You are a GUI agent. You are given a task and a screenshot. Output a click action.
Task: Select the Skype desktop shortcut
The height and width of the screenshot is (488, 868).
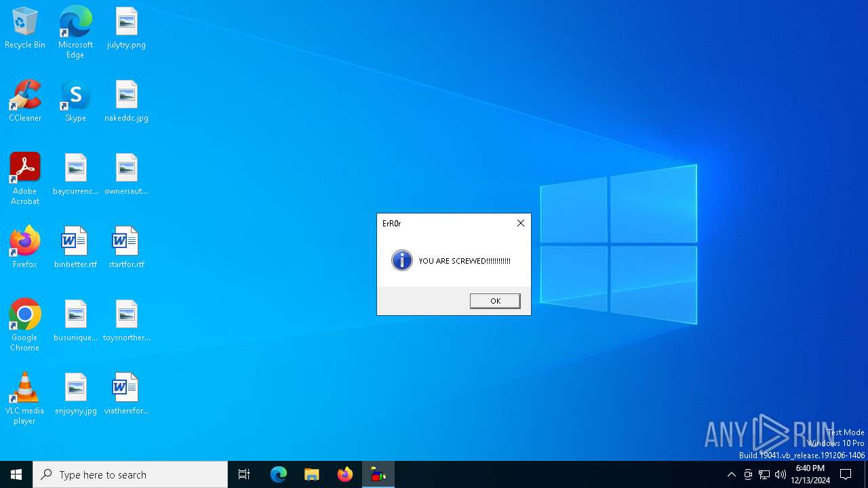point(75,102)
